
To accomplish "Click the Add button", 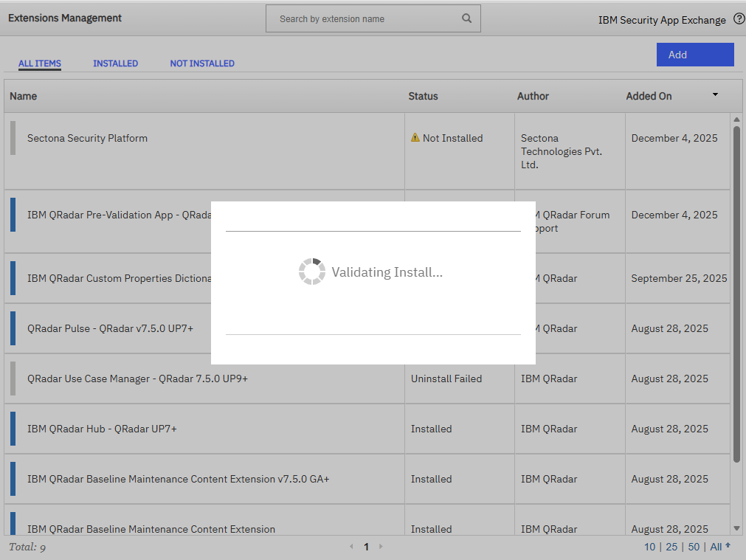I will (694, 55).
